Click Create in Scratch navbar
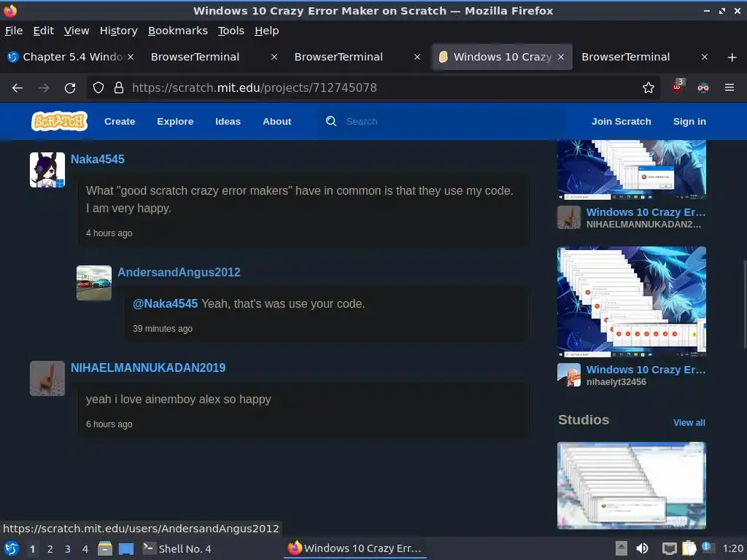Image resolution: width=747 pixels, height=560 pixels. coord(120,122)
